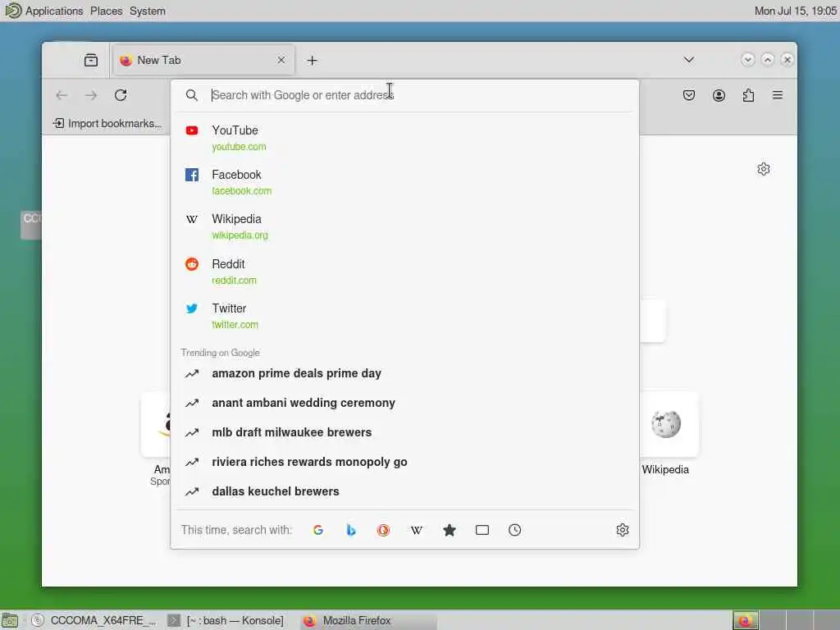
Task: Switch to bash Konsole taskbar entry
Action: (x=226, y=620)
